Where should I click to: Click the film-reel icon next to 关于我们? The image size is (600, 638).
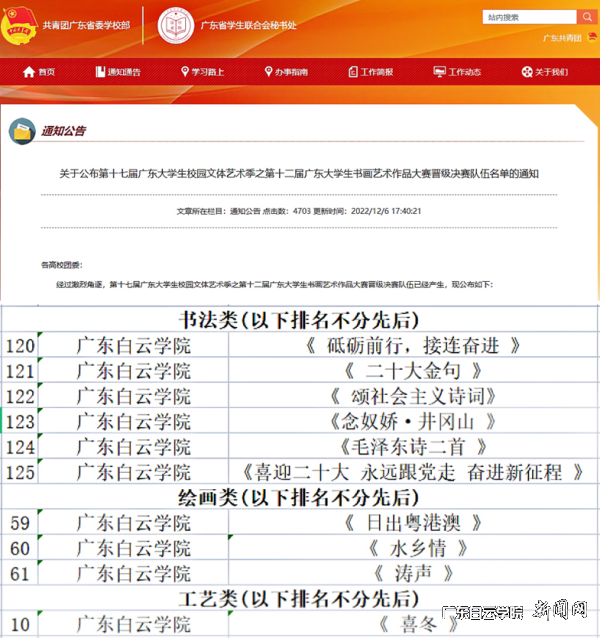527,72
